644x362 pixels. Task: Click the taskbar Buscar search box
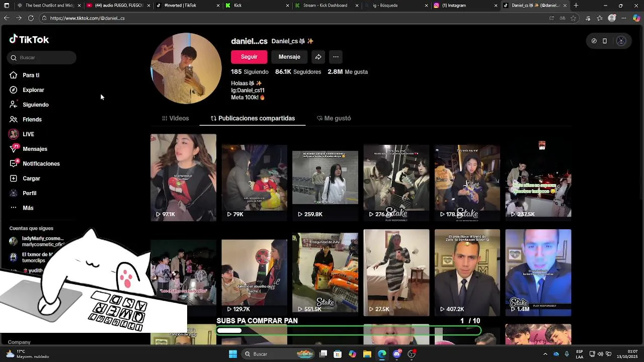coord(278,354)
